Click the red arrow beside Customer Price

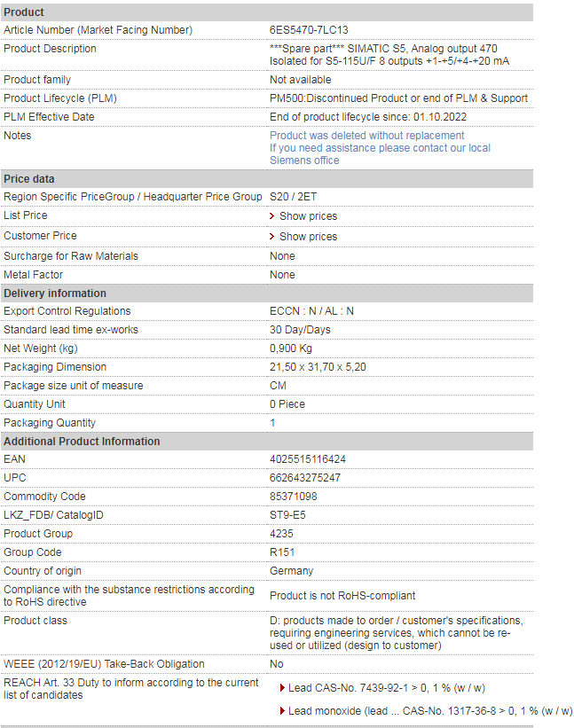tap(272, 237)
